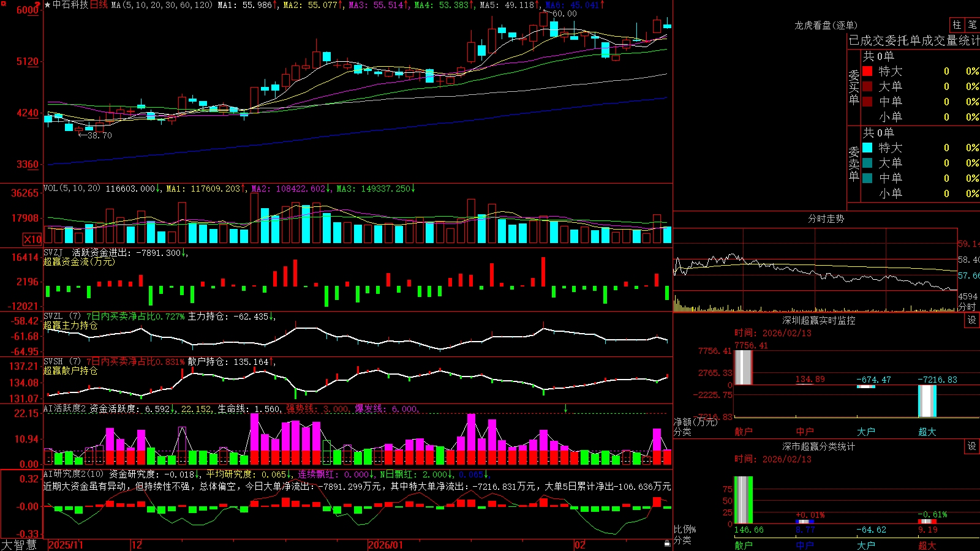Click the MA3: 55.514 value in the MA header
This screenshot has width=980, height=551.
click(376, 5)
